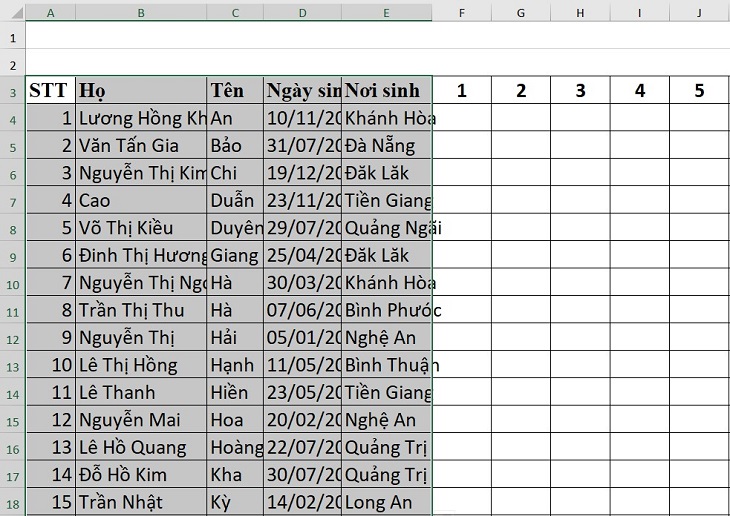This screenshot has height=516, width=730.
Task: Select name cell Chi
Action: [235, 173]
